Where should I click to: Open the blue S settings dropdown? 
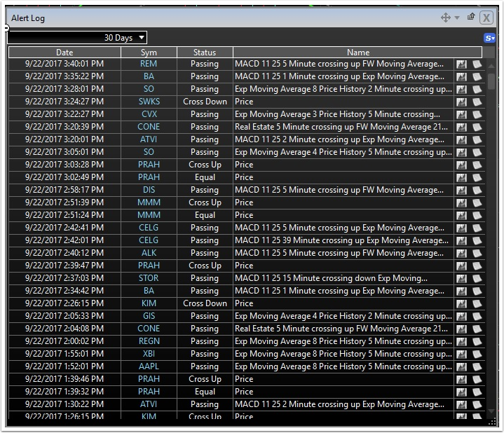click(x=489, y=39)
